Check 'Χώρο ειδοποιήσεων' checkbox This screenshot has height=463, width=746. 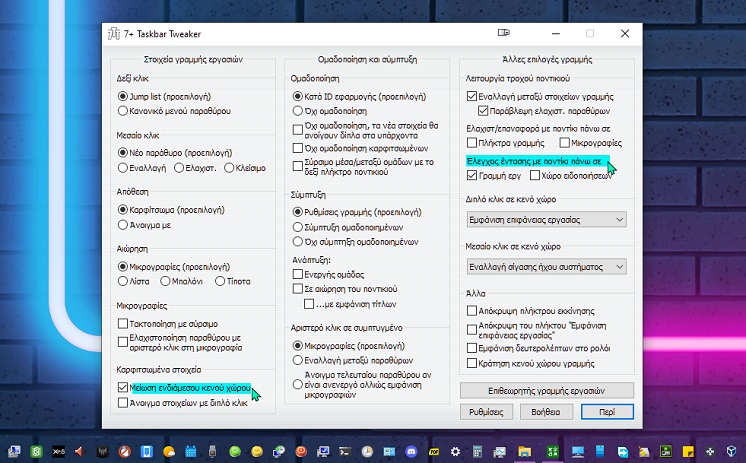pyautogui.click(x=535, y=176)
